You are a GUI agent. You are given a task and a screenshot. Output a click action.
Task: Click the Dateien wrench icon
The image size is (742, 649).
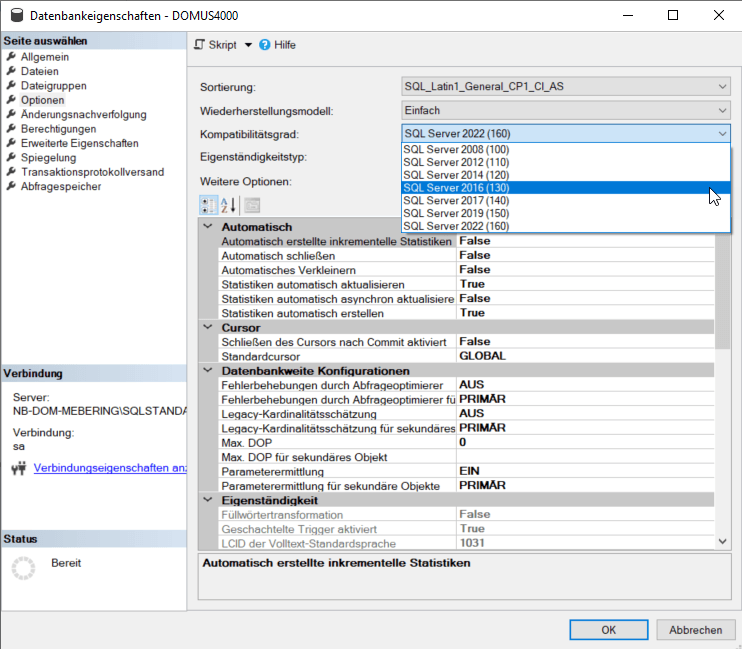tap(11, 71)
